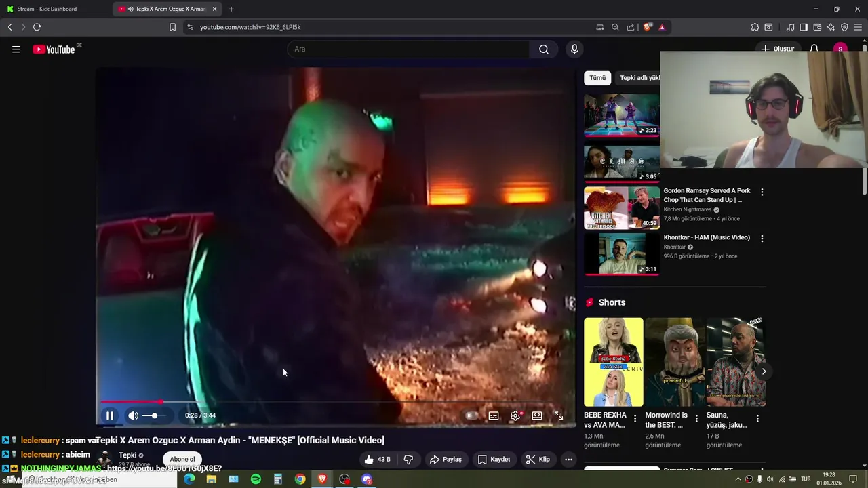Adjust the video volume slider
The width and height of the screenshot is (868, 488).
pyautogui.click(x=154, y=415)
